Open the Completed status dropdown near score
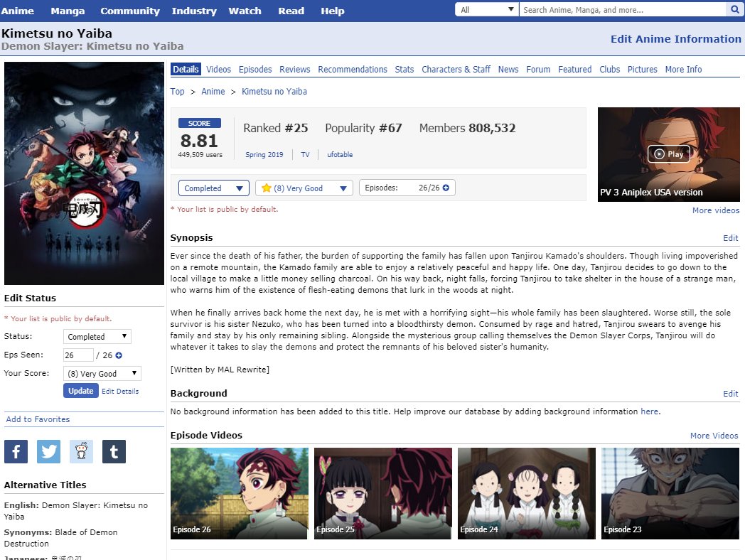The width and height of the screenshot is (745, 560). 214,188
